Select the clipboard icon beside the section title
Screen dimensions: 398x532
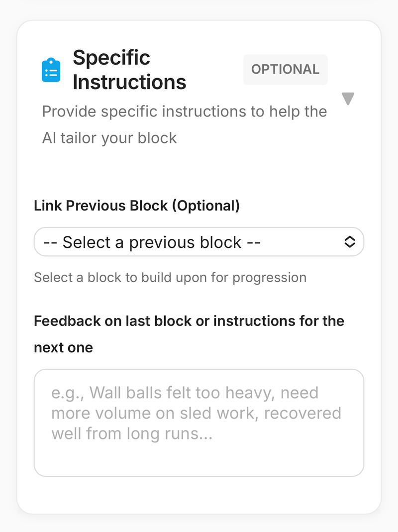51,69
